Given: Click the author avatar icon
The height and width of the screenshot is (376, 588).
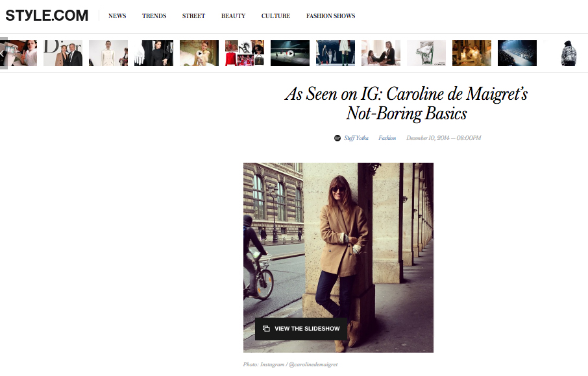Looking at the screenshot, I should tap(337, 138).
